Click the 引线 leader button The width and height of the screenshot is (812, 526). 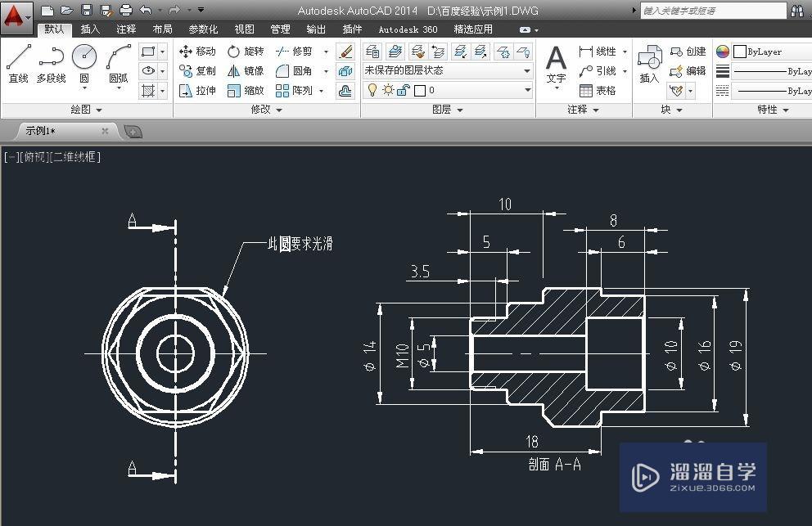coord(597,71)
